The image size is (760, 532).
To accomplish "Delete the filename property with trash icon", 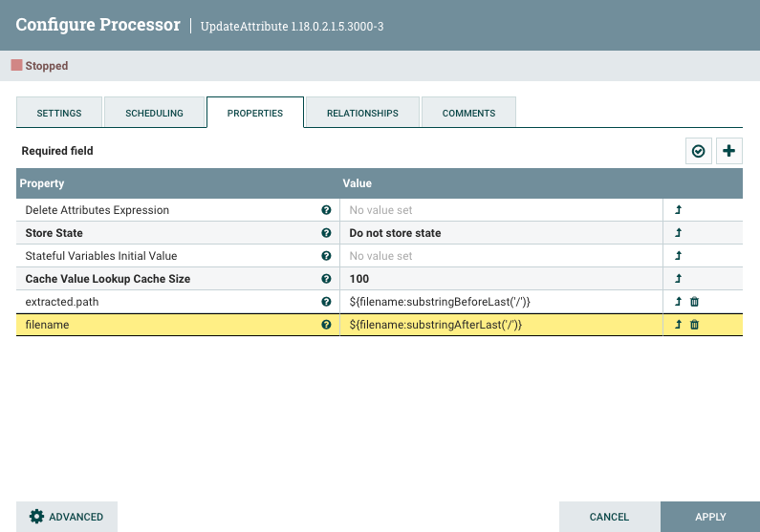I will coord(695,325).
